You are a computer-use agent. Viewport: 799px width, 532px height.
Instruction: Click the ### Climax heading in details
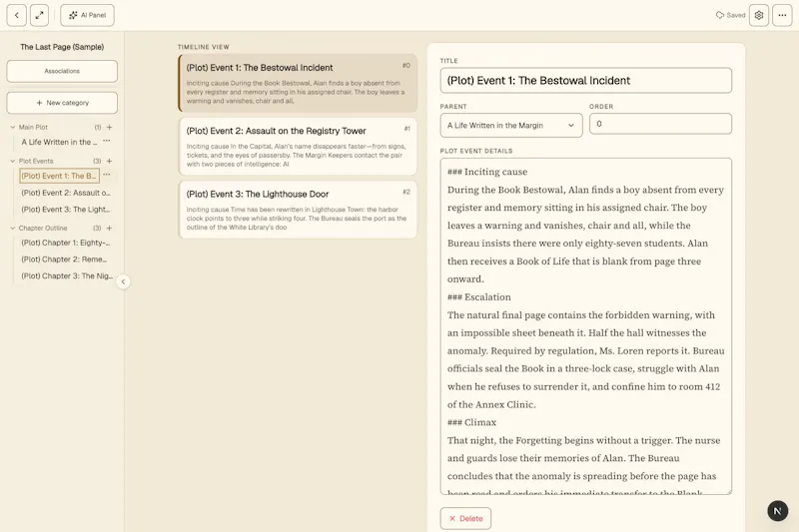click(471, 422)
